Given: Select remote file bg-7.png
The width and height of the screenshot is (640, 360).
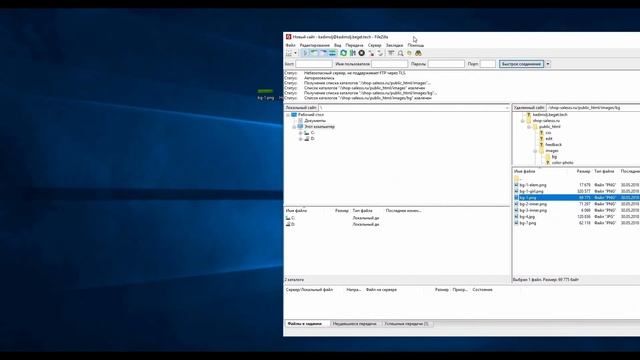Looking at the screenshot, I should (x=528, y=223).
